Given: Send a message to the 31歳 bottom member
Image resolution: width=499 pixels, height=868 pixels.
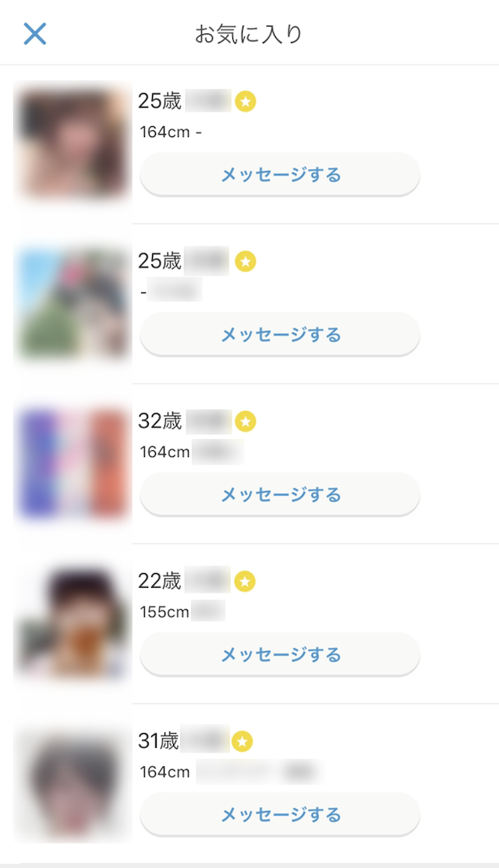Looking at the screenshot, I should [x=279, y=813].
